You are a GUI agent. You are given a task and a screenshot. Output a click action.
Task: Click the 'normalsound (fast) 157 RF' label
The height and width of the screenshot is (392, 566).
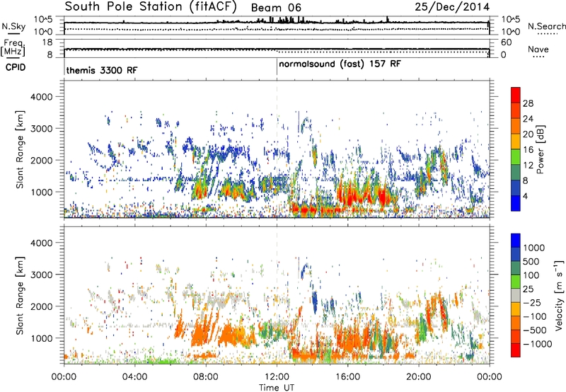click(x=340, y=64)
